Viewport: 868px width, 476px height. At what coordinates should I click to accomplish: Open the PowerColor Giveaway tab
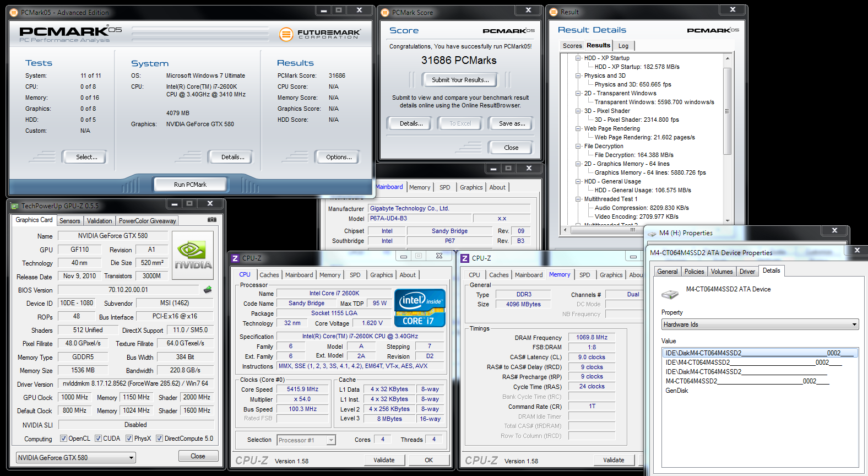click(x=147, y=221)
